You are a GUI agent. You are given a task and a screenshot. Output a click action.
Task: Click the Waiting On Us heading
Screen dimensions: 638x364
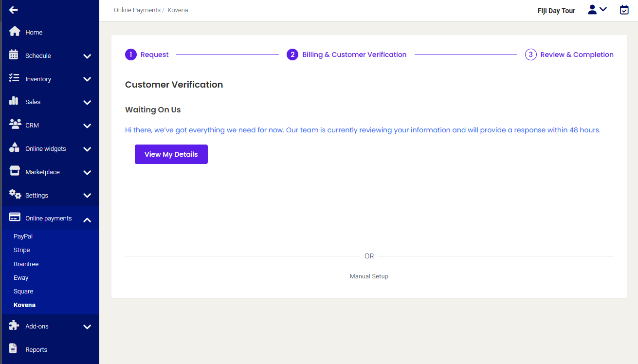point(153,109)
